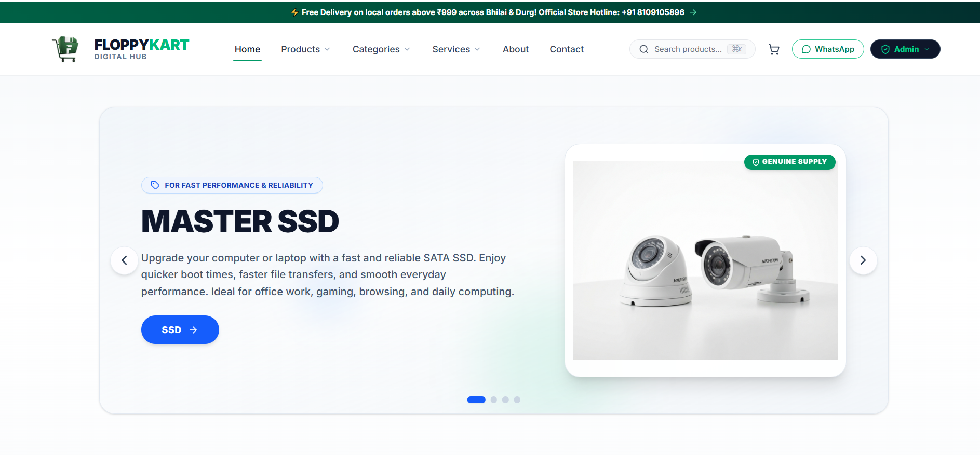This screenshot has height=455, width=980.
Task: Click the FloppyKart cart logo icon
Action: [x=65, y=49]
